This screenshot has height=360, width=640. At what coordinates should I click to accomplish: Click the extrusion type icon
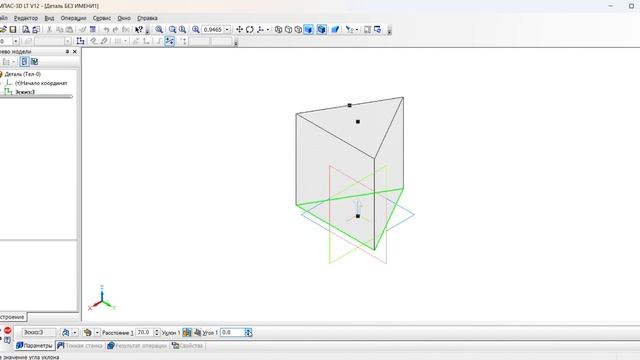(87, 333)
